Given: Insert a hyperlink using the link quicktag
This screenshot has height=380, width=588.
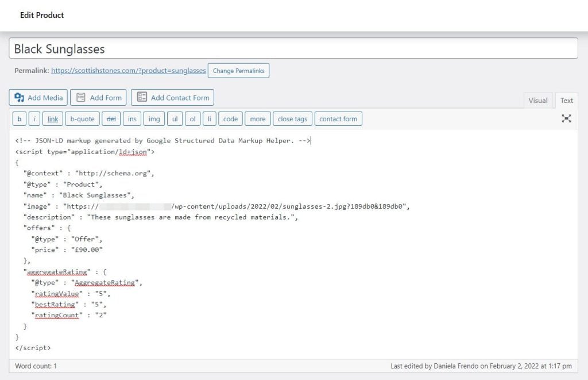Looking at the screenshot, I should tap(52, 118).
